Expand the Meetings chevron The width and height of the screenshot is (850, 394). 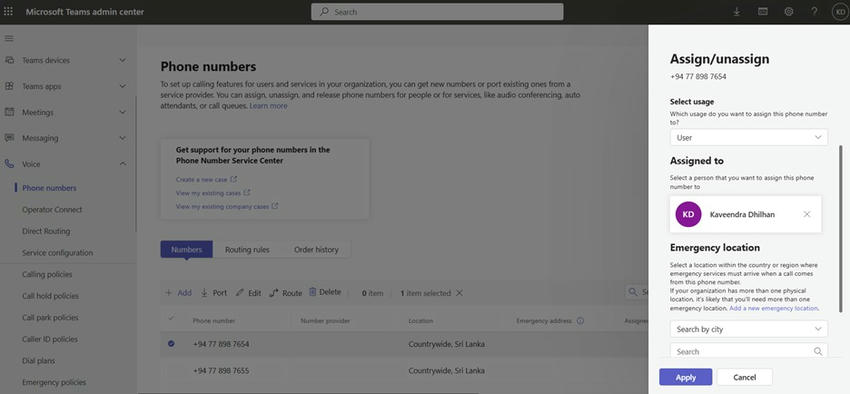click(123, 112)
